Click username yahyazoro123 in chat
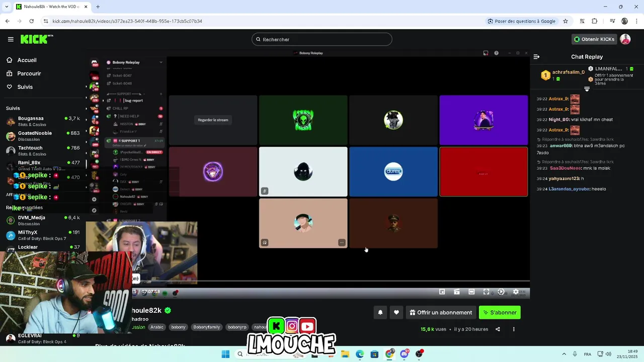The width and height of the screenshot is (644, 362). [x=563, y=178]
